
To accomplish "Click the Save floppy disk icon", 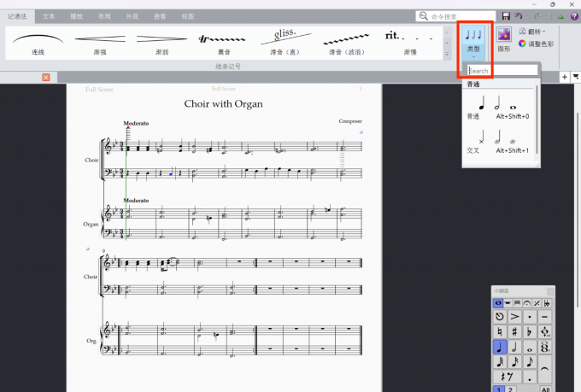I will pyautogui.click(x=506, y=16).
